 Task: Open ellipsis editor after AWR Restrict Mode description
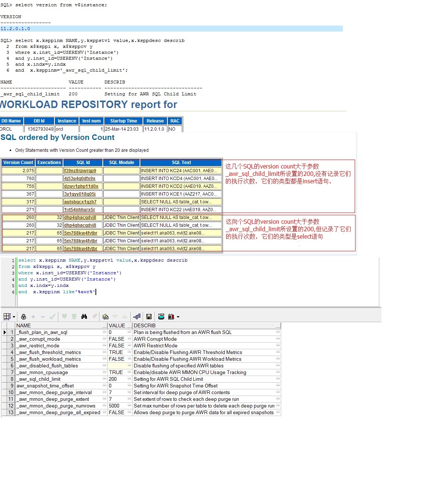tap(278, 346)
